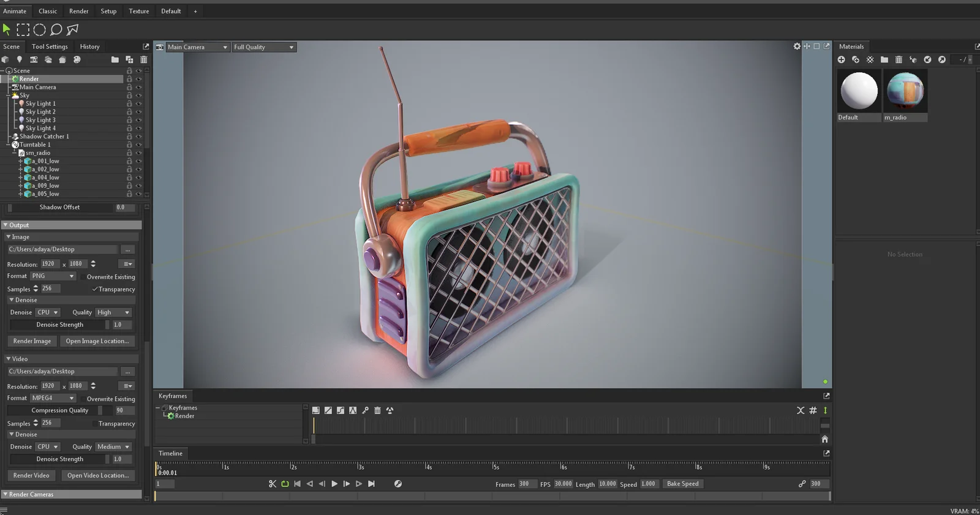Select the lasso selection tool
The image size is (980, 515).
[56, 29]
